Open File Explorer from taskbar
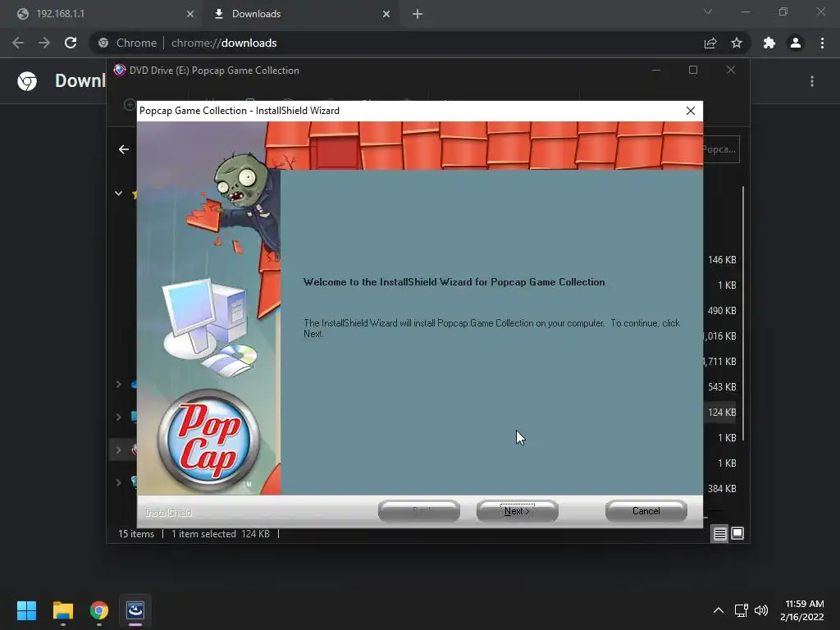Image resolution: width=840 pixels, height=630 pixels. pyautogui.click(x=62, y=610)
